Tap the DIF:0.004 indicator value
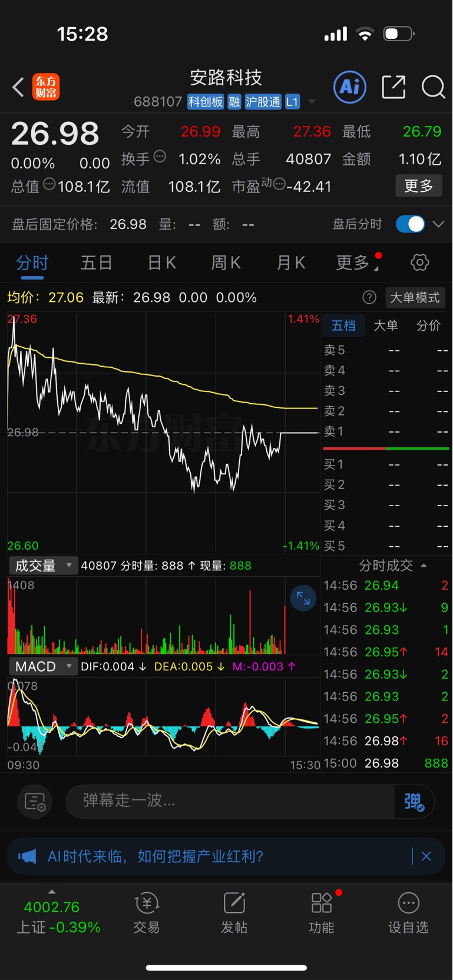 [x=114, y=666]
